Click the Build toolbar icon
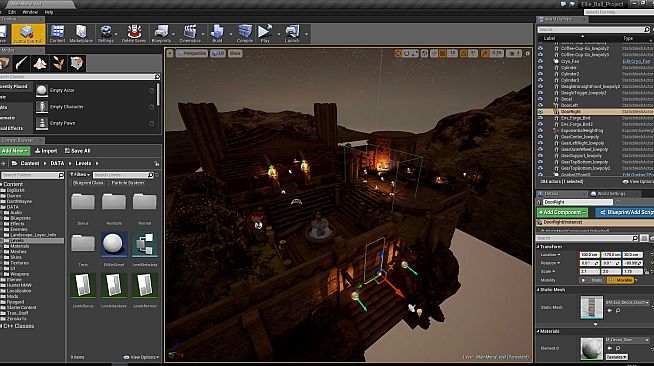Viewport: 654px width, 366px height. click(x=217, y=33)
